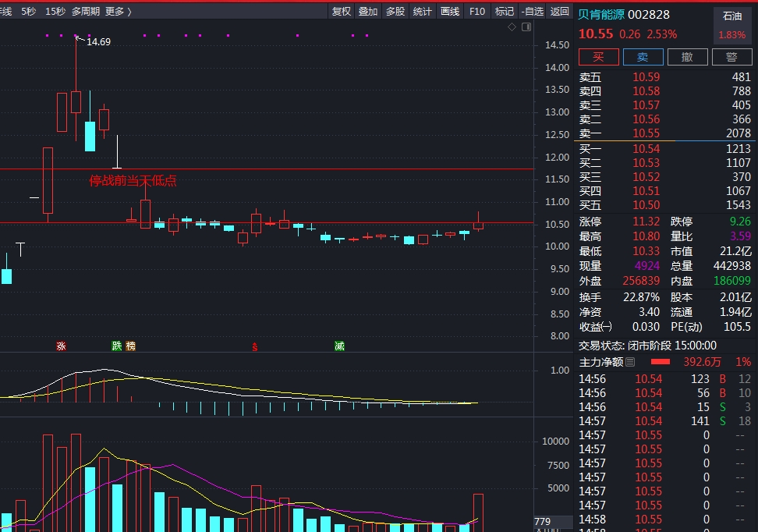Image resolution: width=758 pixels, height=532 pixels.
Task: Click the 14.69 high price label
Action: [x=98, y=41]
